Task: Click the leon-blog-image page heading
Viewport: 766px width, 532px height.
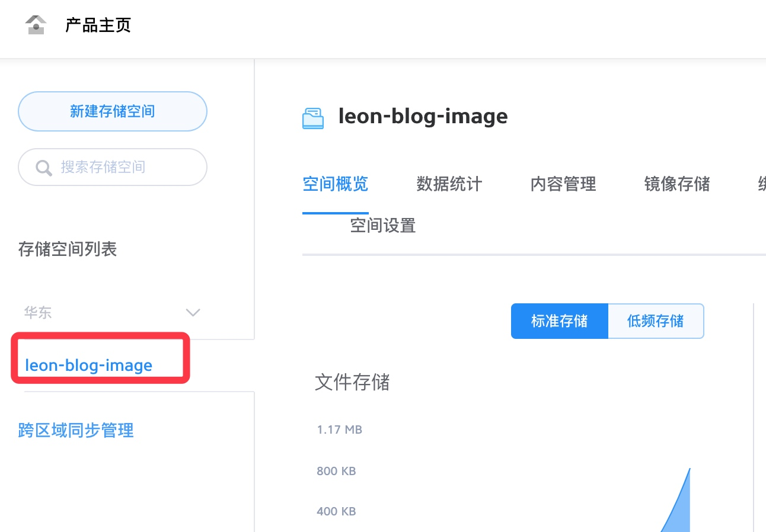Action: [423, 116]
